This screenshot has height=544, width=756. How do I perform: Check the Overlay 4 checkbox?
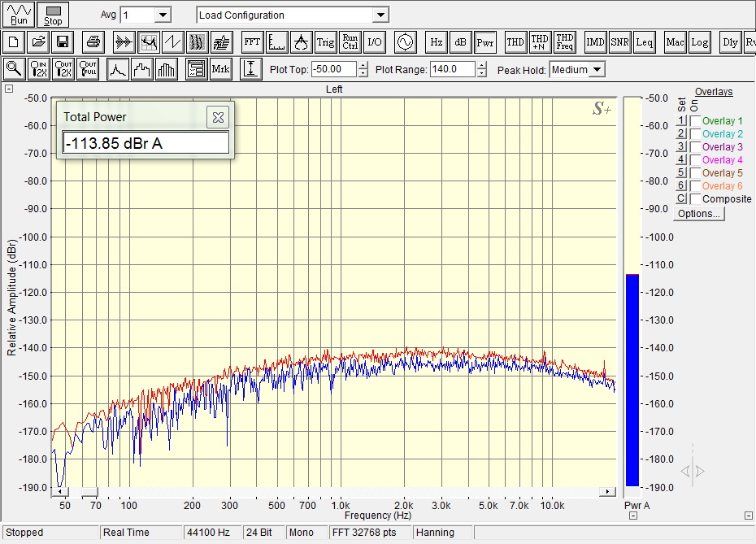pos(695,159)
